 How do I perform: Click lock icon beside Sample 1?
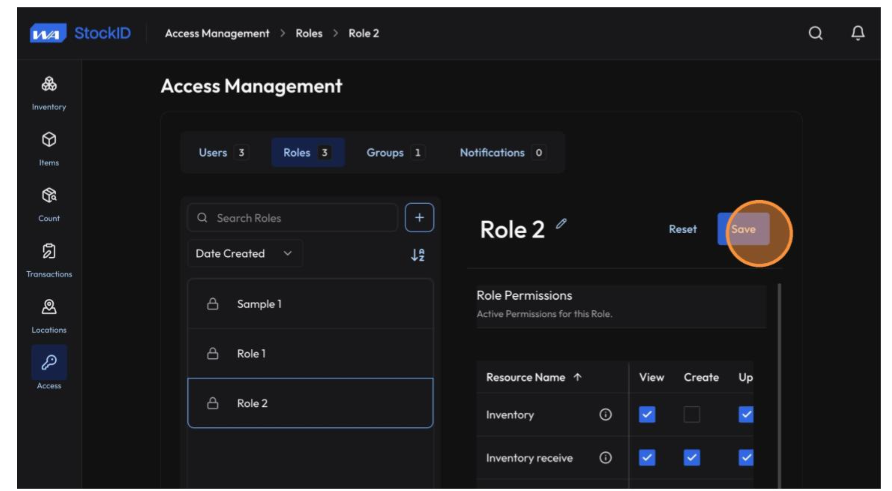pos(212,304)
